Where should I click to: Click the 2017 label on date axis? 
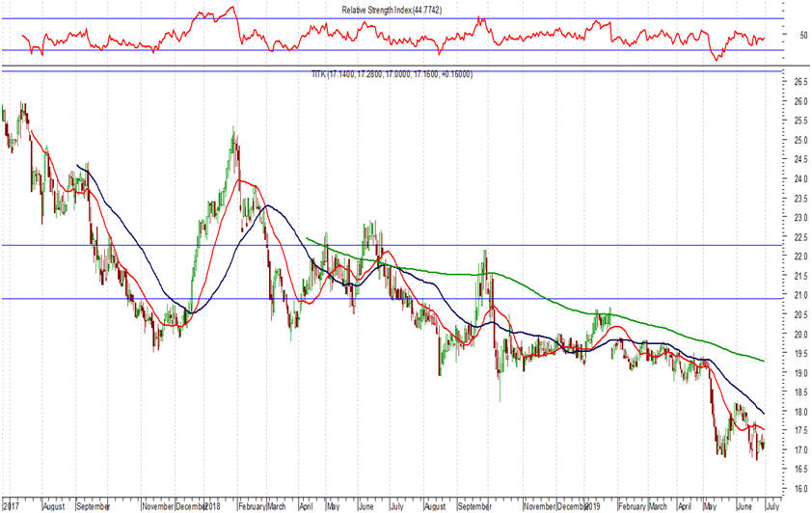tap(14, 504)
